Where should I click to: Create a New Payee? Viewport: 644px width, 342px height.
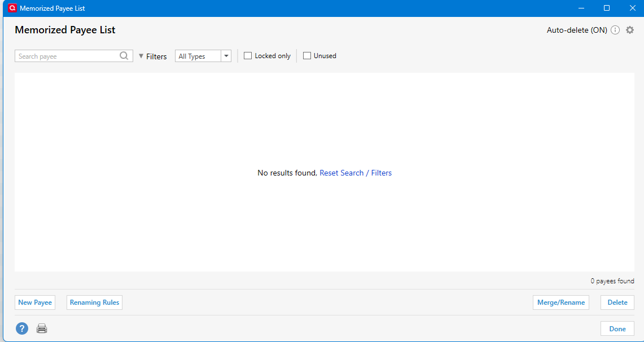click(x=35, y=302)
